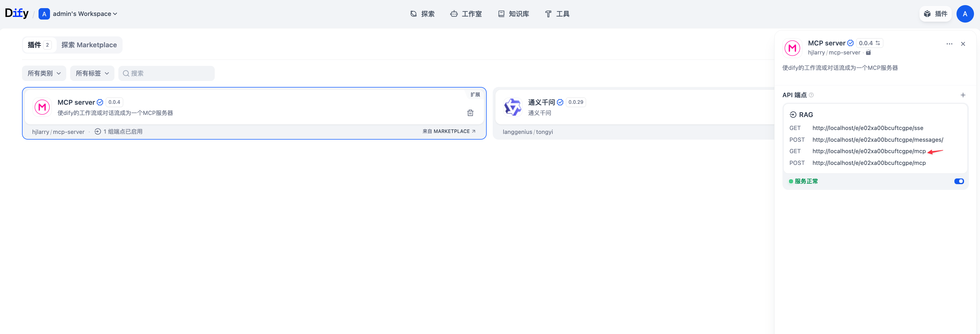Add a new API endpoint with plus
This screenshot has width=980, height=334.
coord(963,95)
